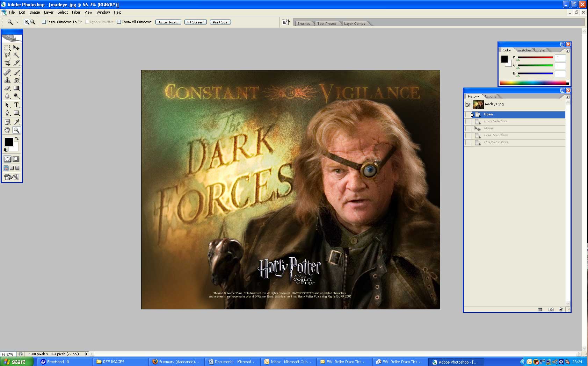
Task: Select the Zoom tool in the toolbox
Action: [16, 130]
